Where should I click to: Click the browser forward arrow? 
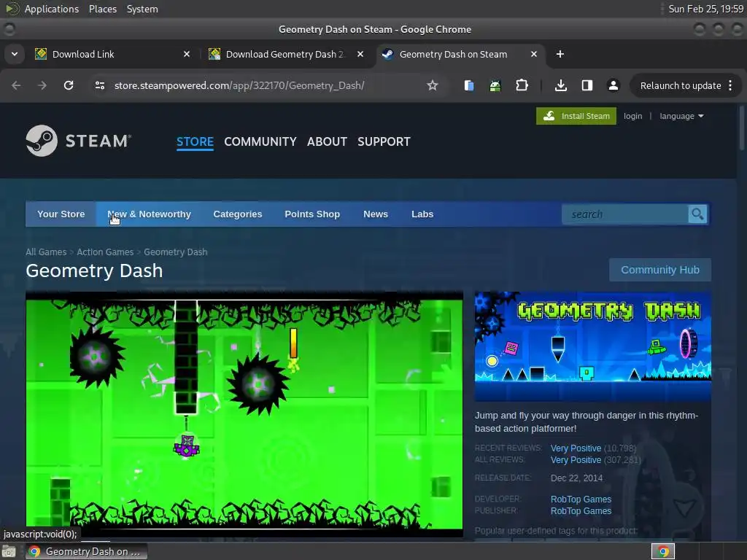(x=42, y=85)
